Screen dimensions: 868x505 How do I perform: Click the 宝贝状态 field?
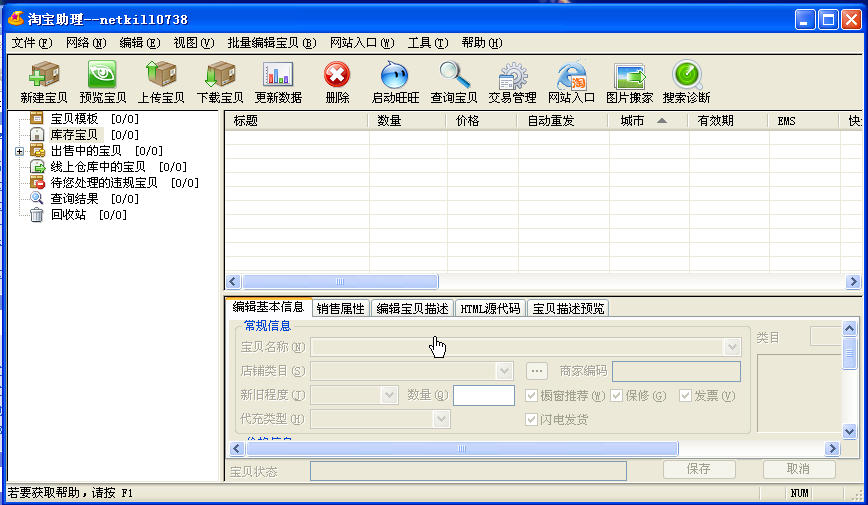pyautogui.click(x=468, y=471)
